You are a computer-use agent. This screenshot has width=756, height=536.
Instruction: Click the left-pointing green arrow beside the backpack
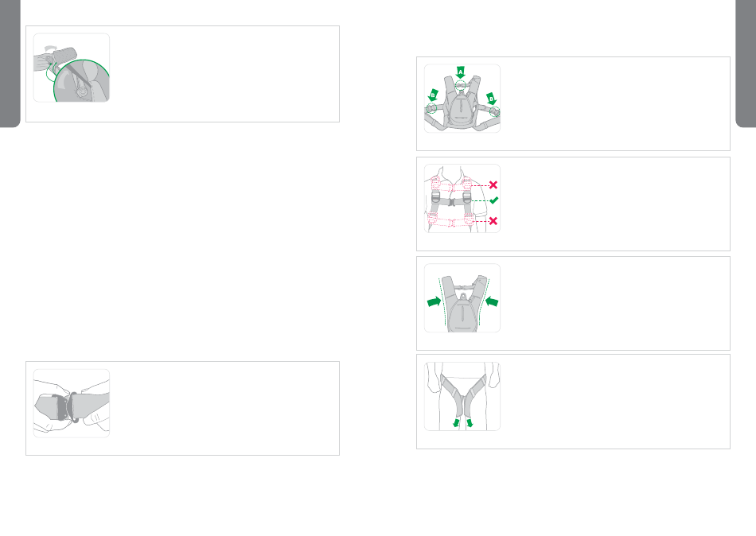click(491, 301)
